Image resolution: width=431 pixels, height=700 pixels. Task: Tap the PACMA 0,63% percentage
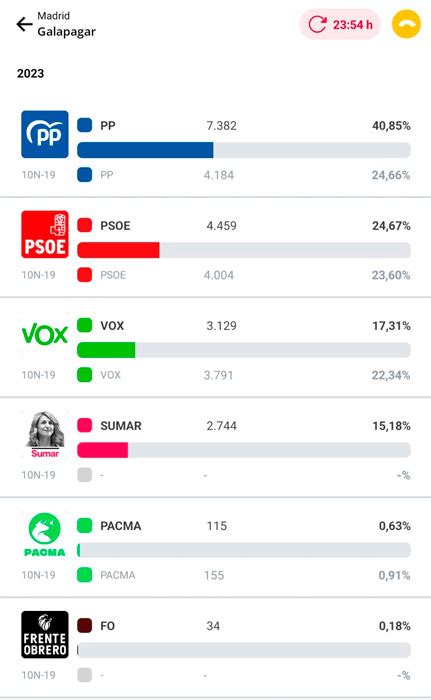[x=394, y=525]
